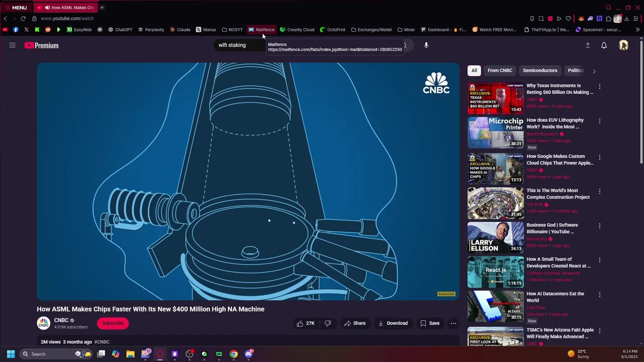Open Facebook bookmark icon
This screenshot has width=644, height=362.
16,30
